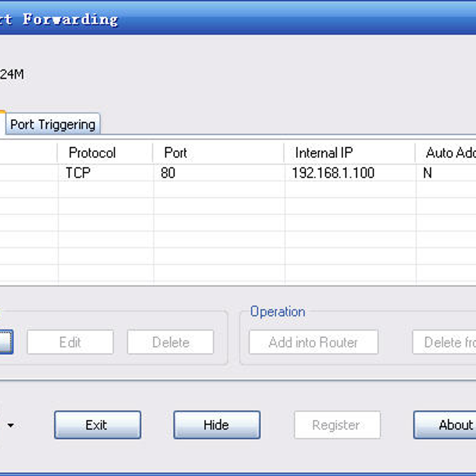Select the TCP protocol cell in the first row
The height and width of the screenshot is (476, 476).
78,173
